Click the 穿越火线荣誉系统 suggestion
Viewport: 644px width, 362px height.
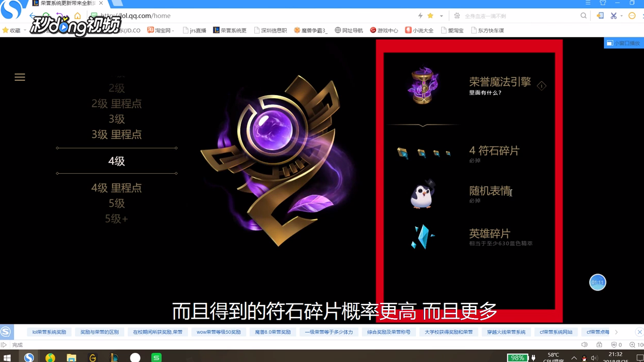click(506, 332)
